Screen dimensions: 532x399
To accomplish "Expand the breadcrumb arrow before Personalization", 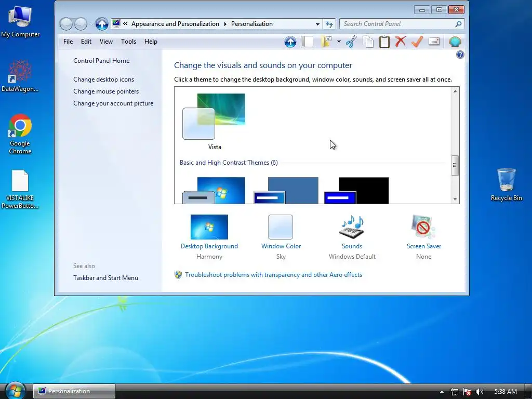I will pos(225,24).
